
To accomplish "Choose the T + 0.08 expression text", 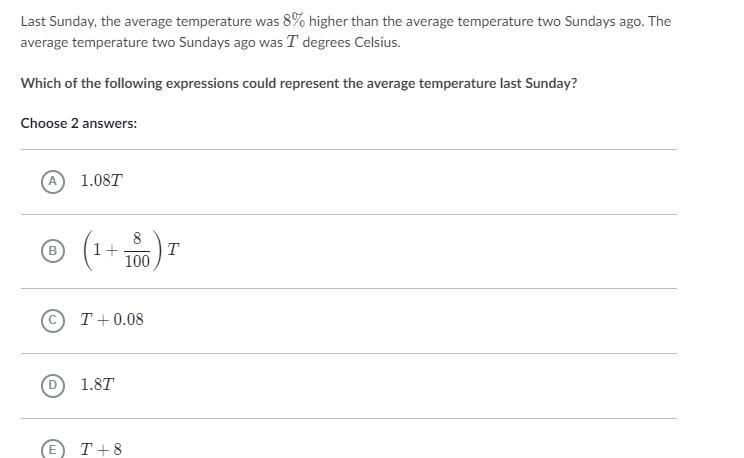I will (112, 320).
